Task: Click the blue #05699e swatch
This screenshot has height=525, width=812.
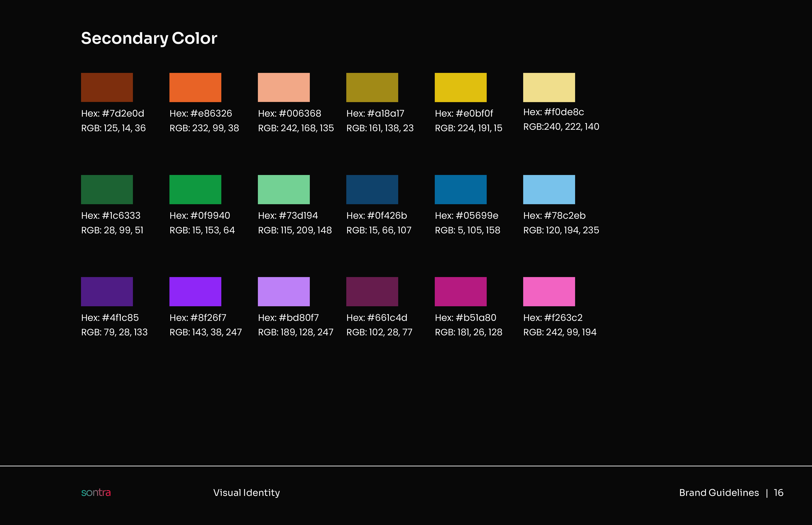Action: coord(460,190)
